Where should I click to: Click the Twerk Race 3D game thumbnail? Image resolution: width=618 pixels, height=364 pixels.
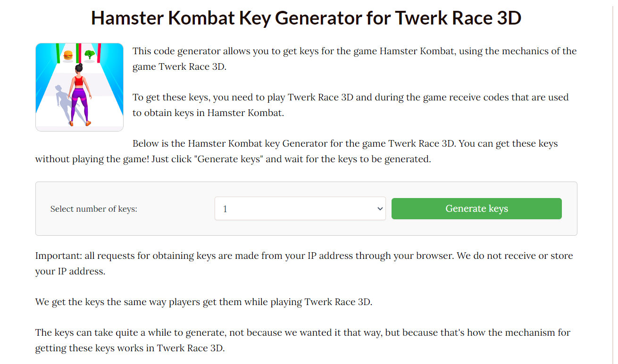point(79,87)
